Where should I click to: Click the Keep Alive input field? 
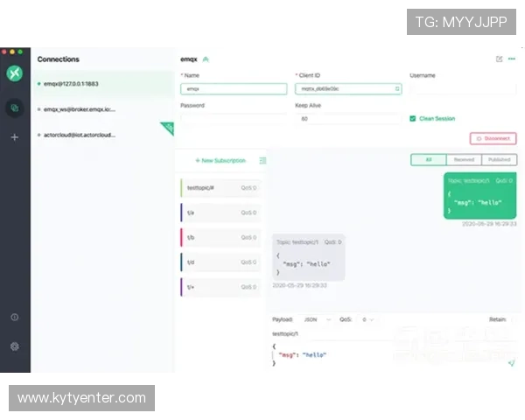click(x=348, y=118)
